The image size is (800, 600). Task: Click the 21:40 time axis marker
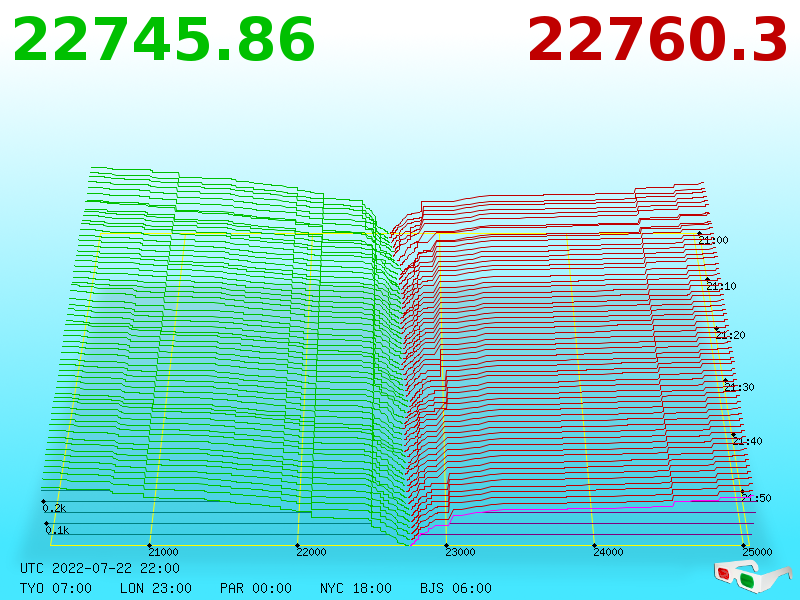tap(747, 441)
